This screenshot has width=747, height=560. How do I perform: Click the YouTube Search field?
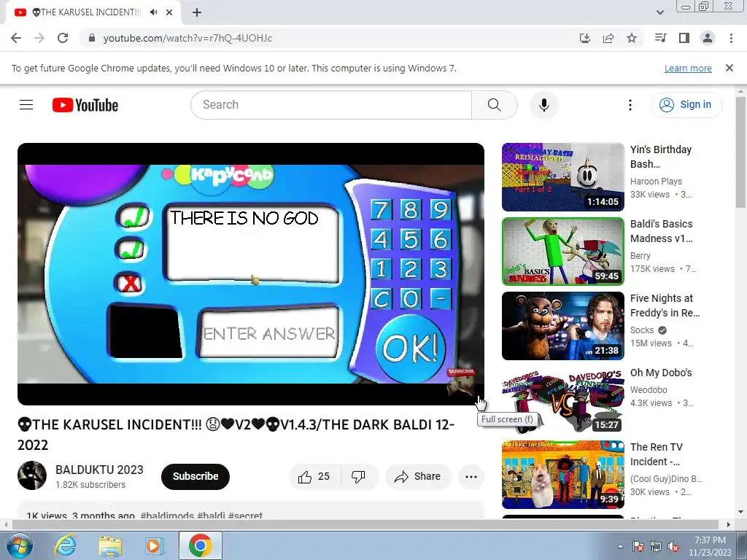click(x=331, y=105)
